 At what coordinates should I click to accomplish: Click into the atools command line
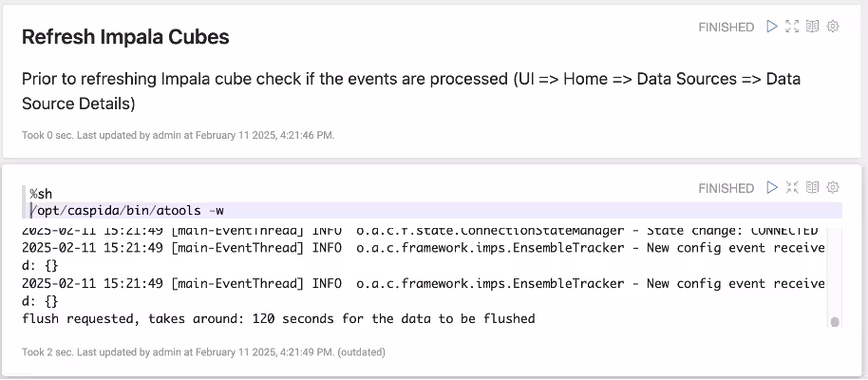click(x=128, y=210)
